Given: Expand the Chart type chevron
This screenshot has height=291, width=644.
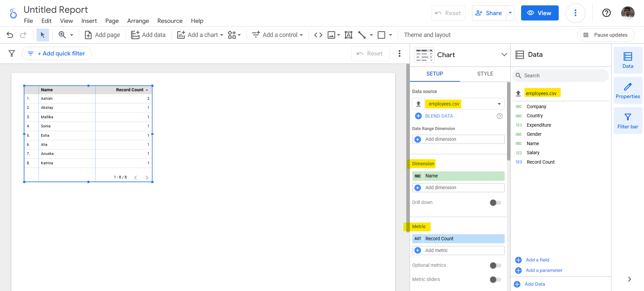Looking at the screenshot, I should click(x=504, y=55).
